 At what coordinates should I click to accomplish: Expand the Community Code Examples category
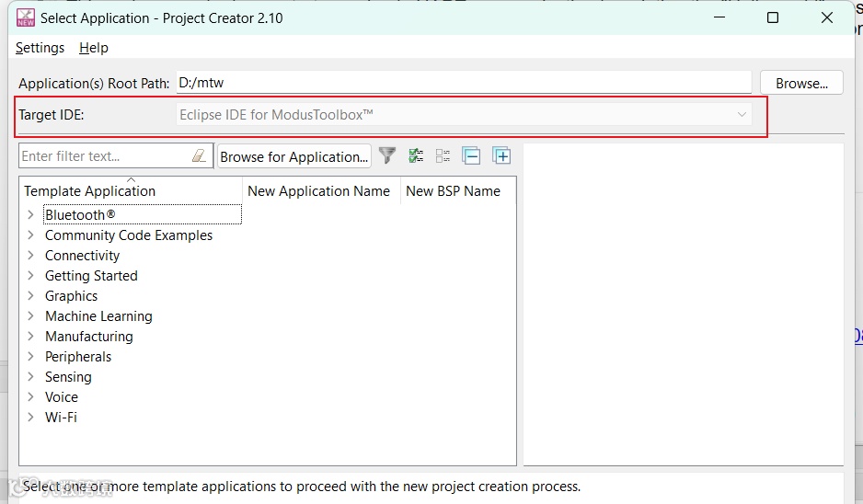point(31,235)
